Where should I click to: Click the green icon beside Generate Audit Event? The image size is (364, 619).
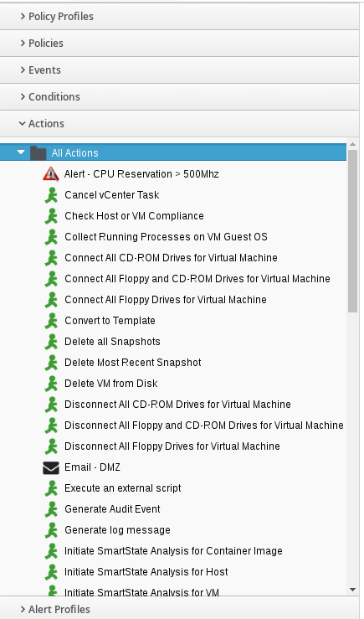click(x=51, y=509)
